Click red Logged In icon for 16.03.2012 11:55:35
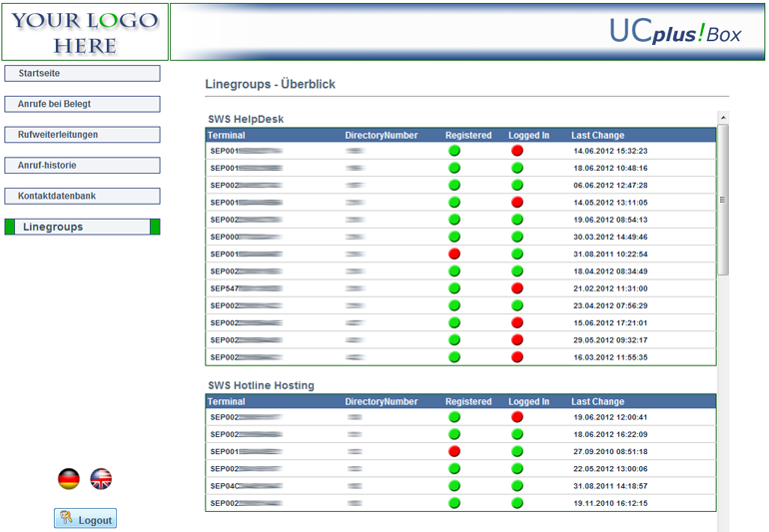Image resolution: width=769 pixels, height=532 pixels. pyautogui.click(x=517, y=357)
